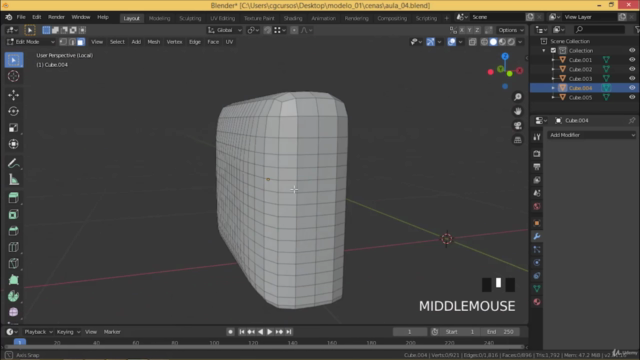640x360 pixels.
Task: Expand the Keying menu
Action: click(x=68, y=332)
